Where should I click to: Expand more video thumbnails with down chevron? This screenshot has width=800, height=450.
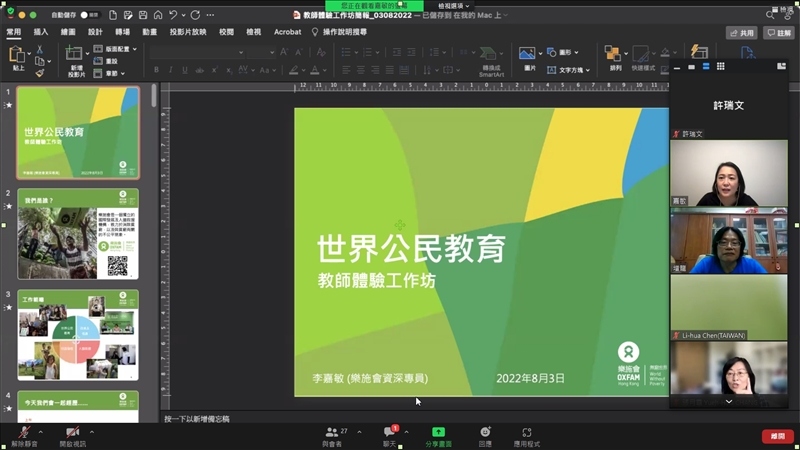728,401
